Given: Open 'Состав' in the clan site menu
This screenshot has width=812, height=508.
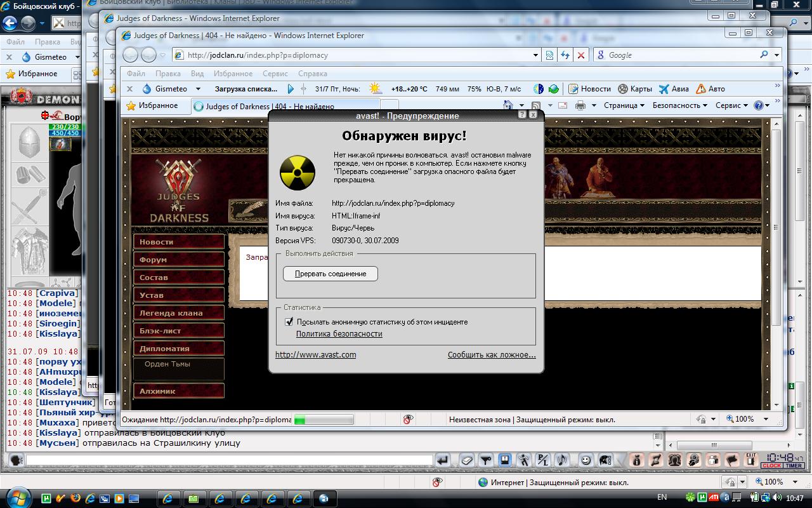Looking at the screenshot, I should pyautogui.click(x=179, y=277).
